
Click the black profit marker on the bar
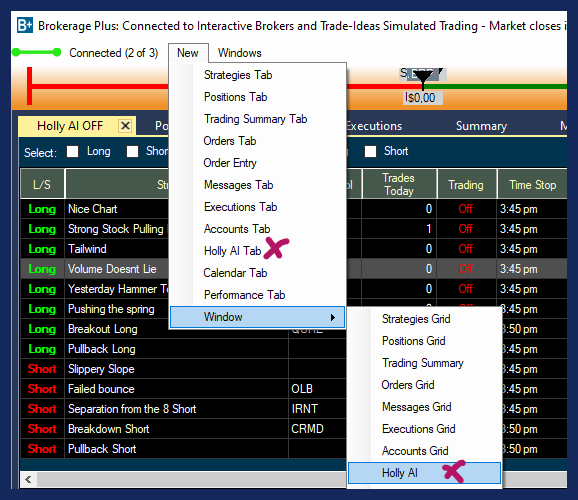pyautogui.click(x=423, y=78)
